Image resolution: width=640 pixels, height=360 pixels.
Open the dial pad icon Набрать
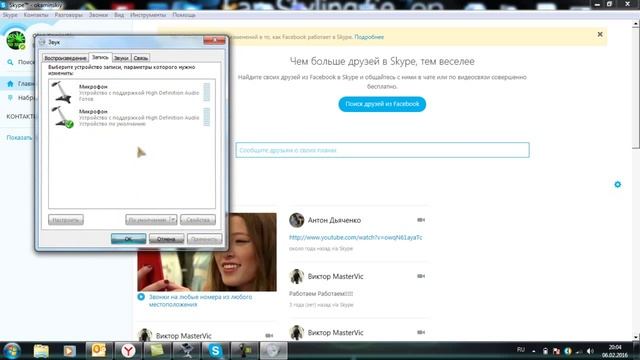[10, 98]
